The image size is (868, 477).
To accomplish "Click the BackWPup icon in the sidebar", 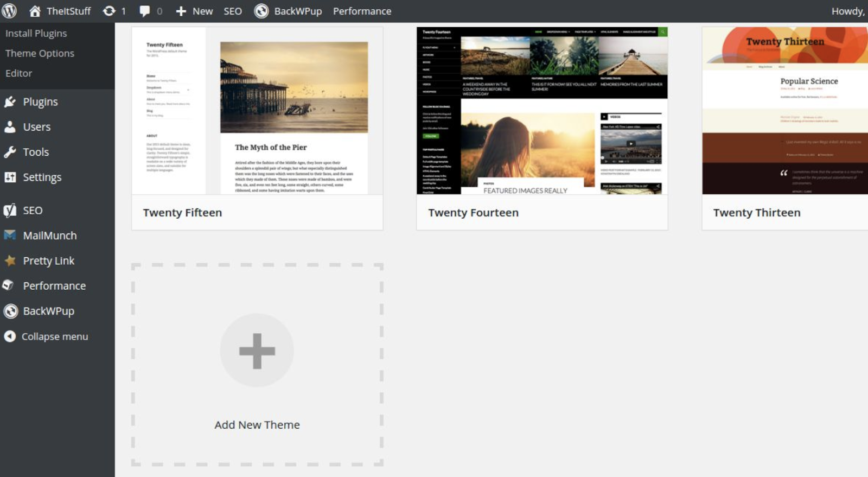I will [x=10, y=311].
